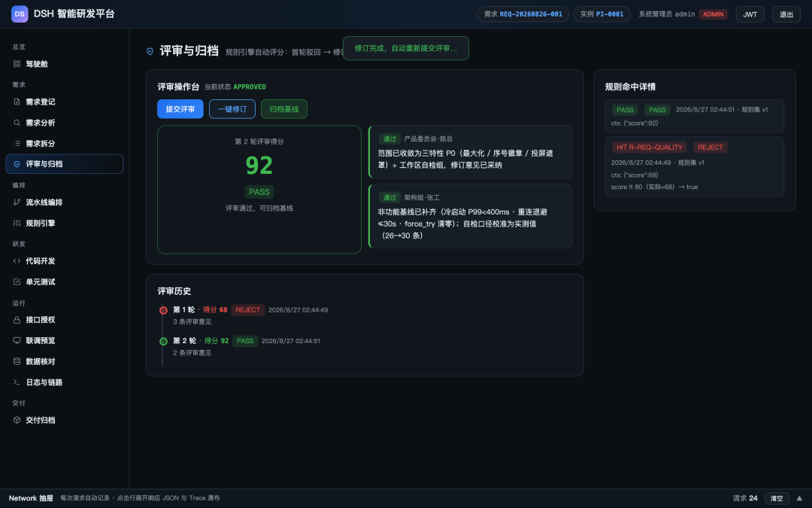Viewport: 812px width, 508px height.
Task: Click the 需求登记 document icon
Action: click(x=17, y=102)
